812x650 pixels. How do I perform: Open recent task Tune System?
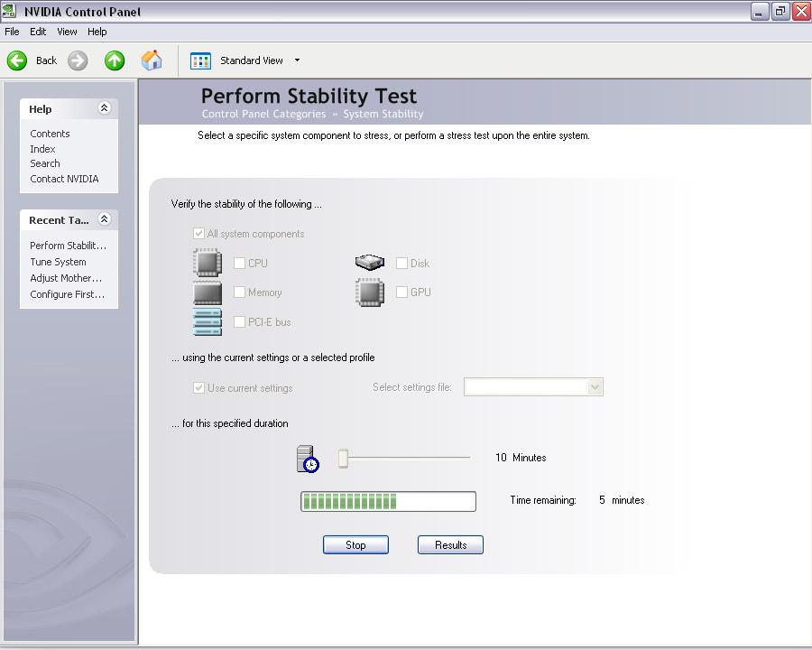58,262
